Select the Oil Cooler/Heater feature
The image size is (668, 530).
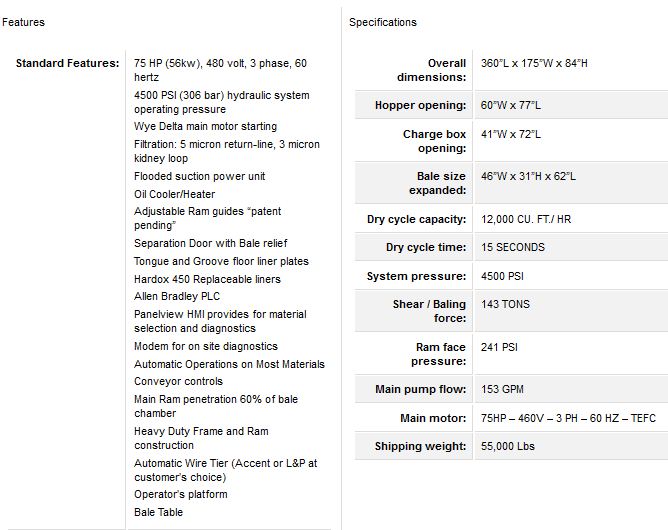(174, 194)
